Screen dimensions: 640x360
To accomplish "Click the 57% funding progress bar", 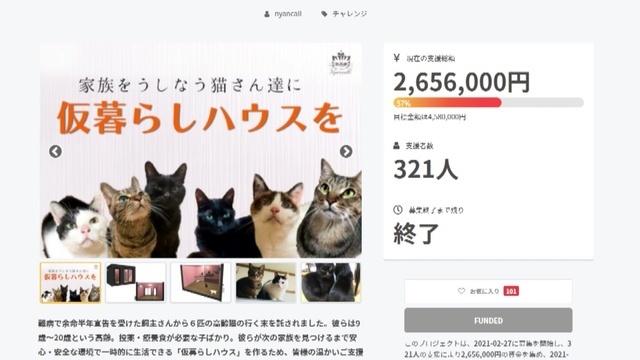I will 488,102.
